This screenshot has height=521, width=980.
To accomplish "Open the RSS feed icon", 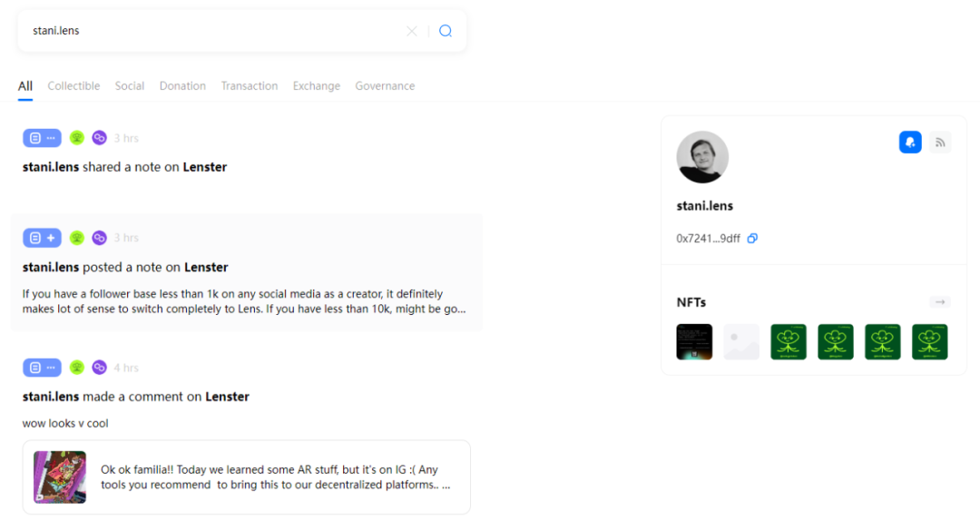I will coord(940,143).
